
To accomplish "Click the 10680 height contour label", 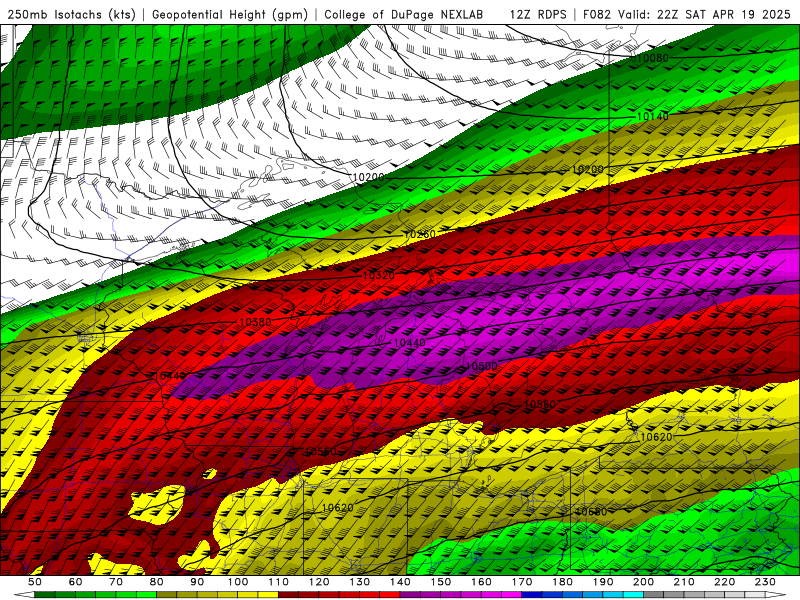I will coord(591,512).
